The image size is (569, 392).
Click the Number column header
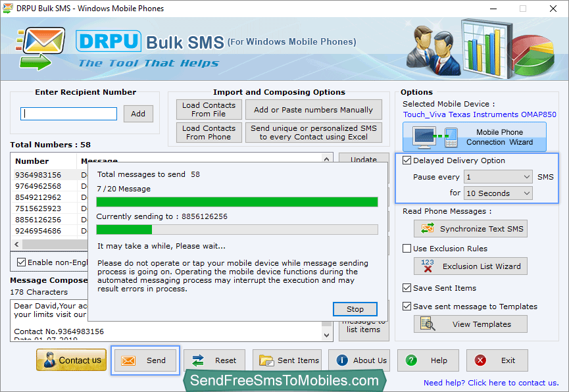[x=44, y=160]
